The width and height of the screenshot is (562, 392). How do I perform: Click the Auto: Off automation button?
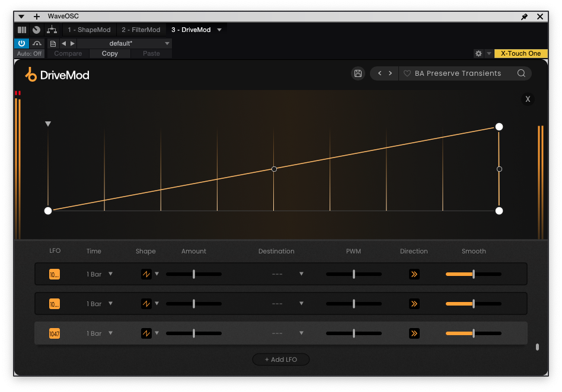coord(30,53)
